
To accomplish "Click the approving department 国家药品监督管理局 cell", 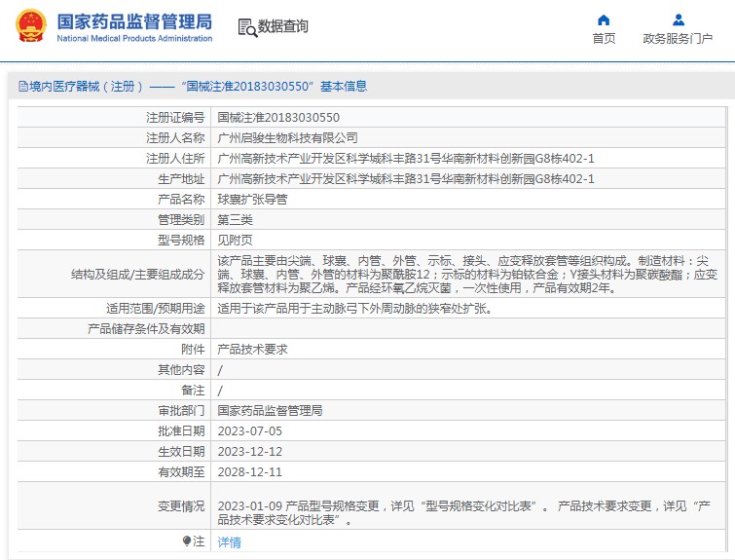I will click(270, 410).
